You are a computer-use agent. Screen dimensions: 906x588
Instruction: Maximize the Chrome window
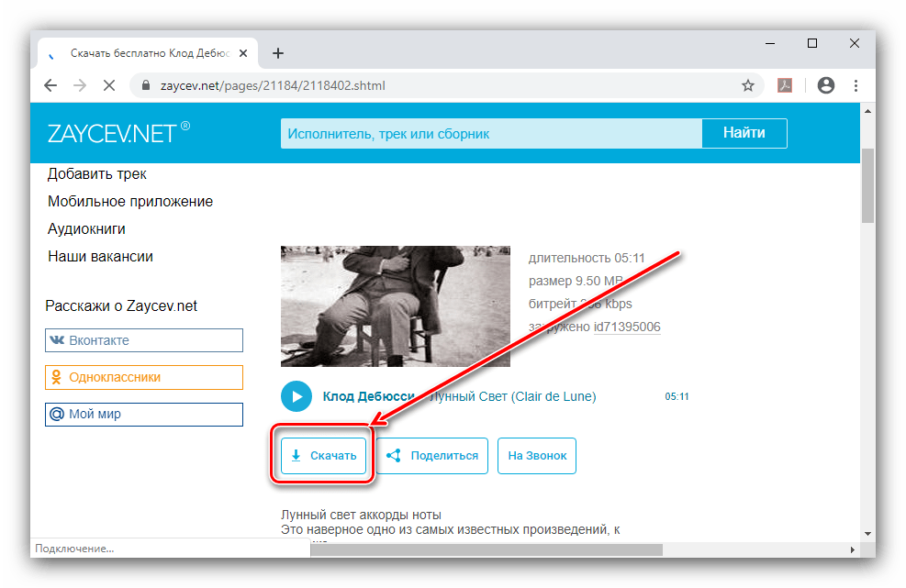(x=811, y=43)
